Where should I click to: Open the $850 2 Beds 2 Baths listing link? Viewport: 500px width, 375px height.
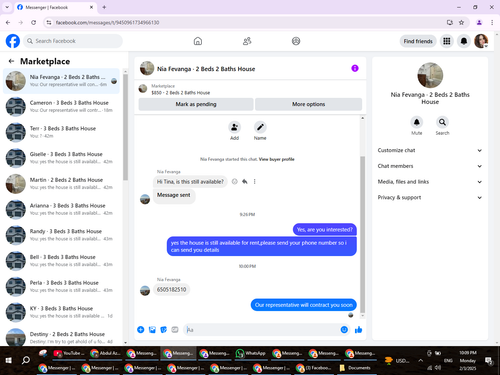pos(181,93)
